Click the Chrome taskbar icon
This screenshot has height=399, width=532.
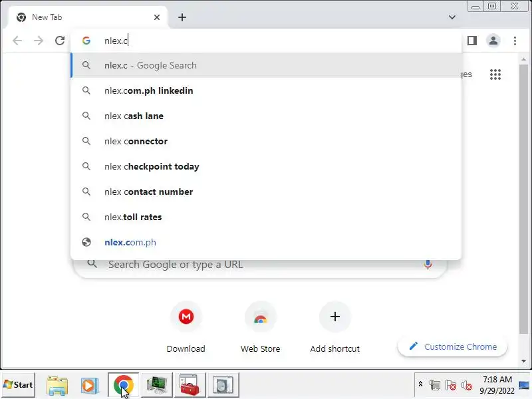click(124, 385)
